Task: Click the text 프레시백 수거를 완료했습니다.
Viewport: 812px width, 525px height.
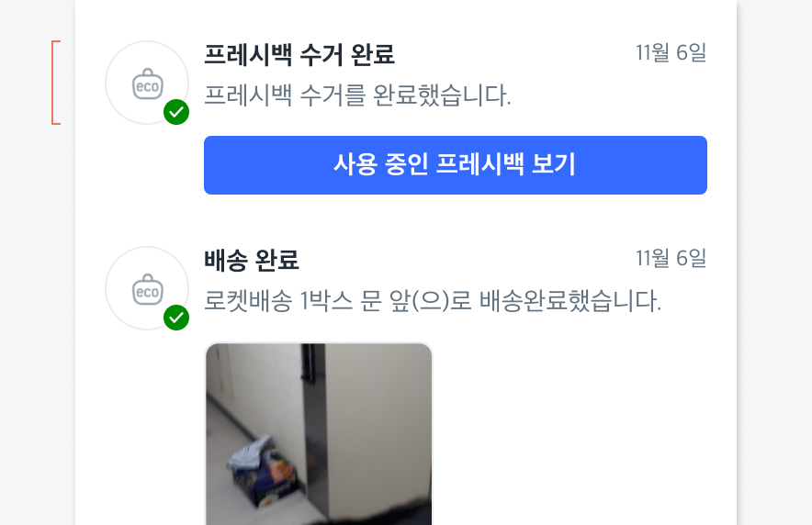Action: click(357, 95)
